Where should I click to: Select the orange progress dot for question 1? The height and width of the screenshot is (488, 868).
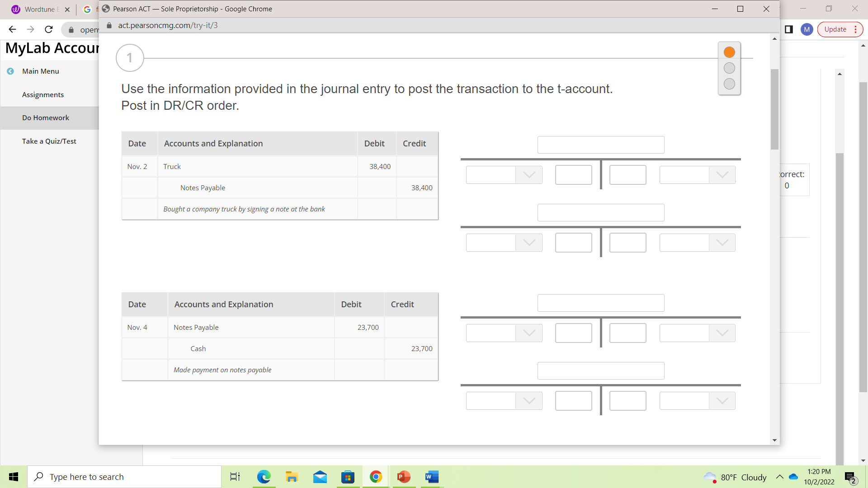[x=729, y=52]
